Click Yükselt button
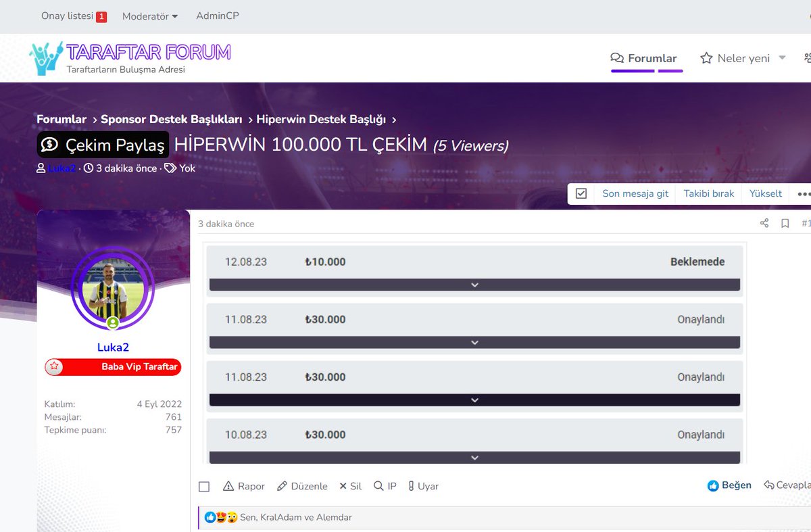 click(x=766, y=193)
